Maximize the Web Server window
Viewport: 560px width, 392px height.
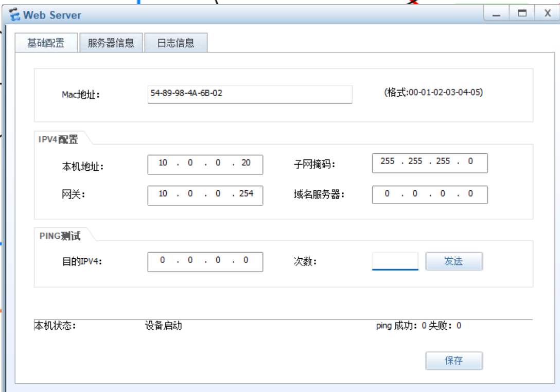[522, 13]
